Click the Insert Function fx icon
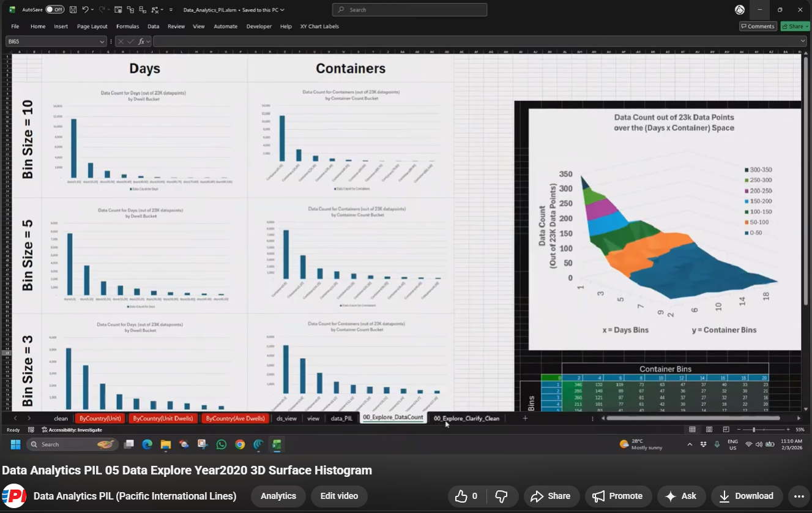The image size is (812, 513). (141, 41)
